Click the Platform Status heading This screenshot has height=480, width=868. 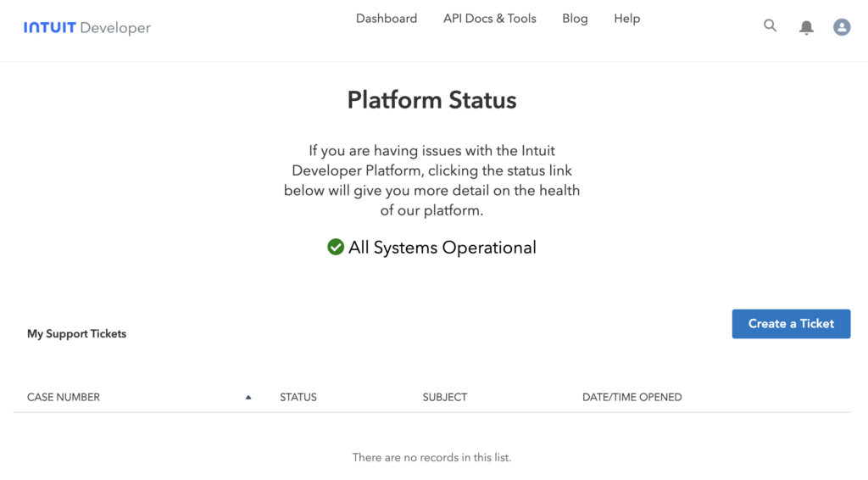tap(431, 100)
